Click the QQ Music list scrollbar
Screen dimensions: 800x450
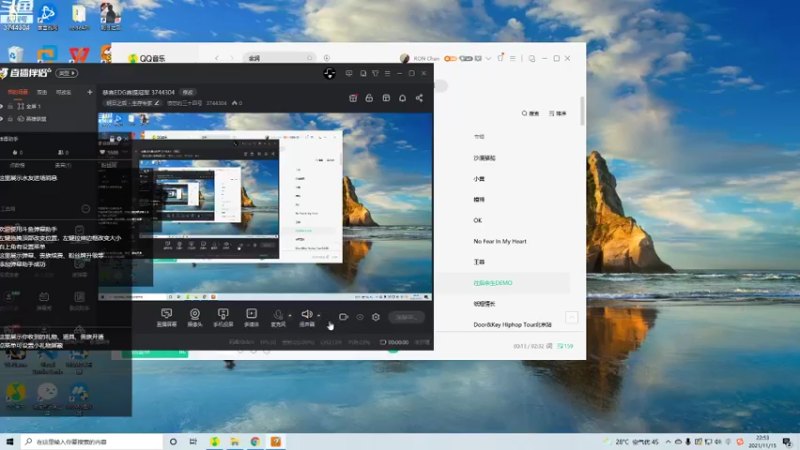click(x=582, y=111)
